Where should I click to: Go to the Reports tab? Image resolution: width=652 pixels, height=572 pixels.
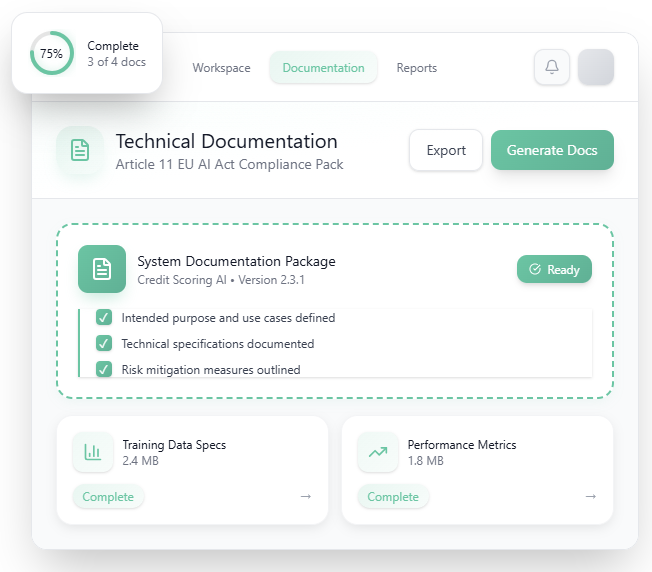[x=416, y=68]
